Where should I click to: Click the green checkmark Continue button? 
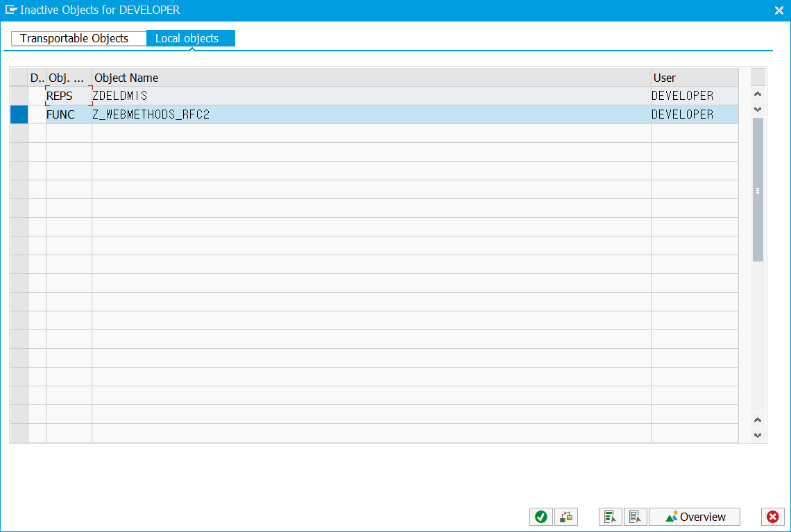(541, 517)
